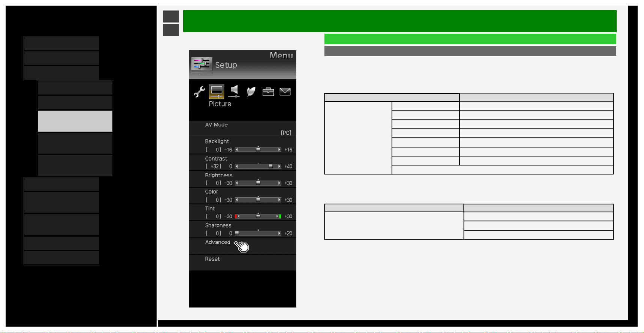Click the Sharpness slider right arrow

279,233
